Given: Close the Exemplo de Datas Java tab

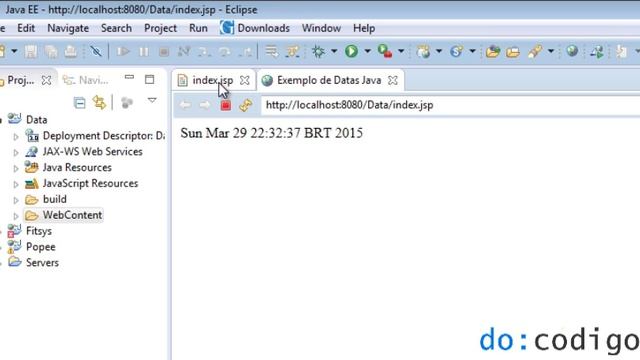Looking at the screenshot, I should coord(393,80).
